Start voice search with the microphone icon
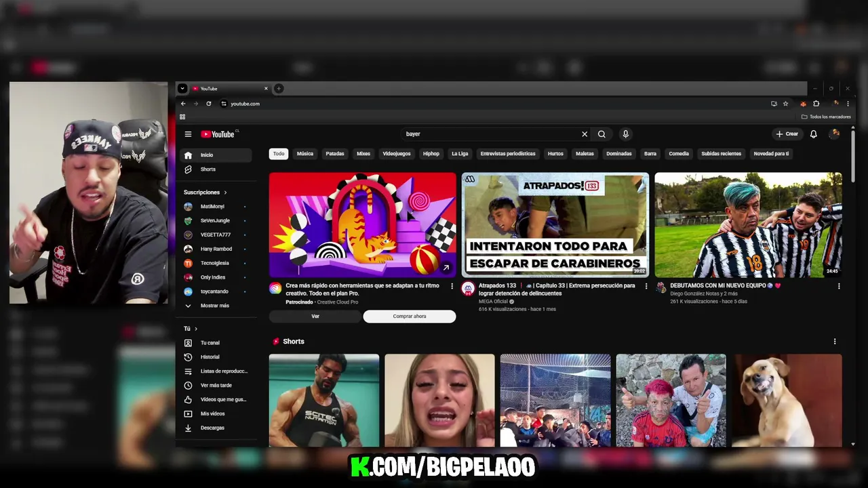 (x=626, y=134)
